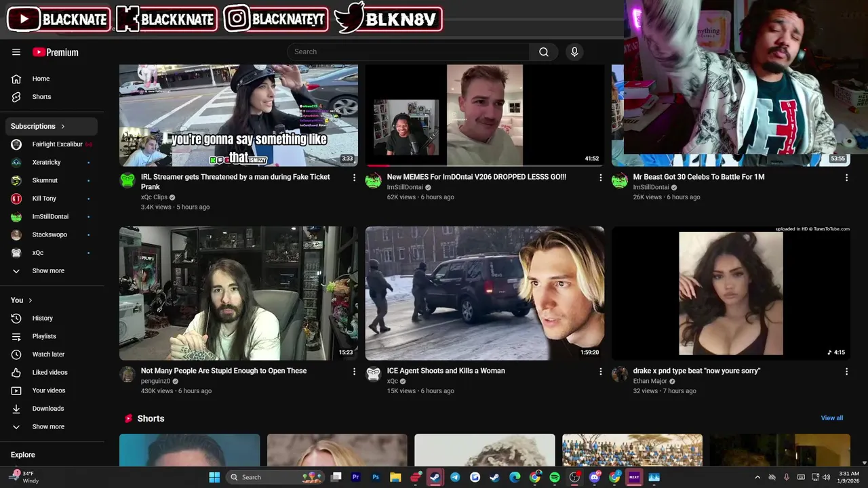Open Photoshop from taskbar

tap(376, 477)
